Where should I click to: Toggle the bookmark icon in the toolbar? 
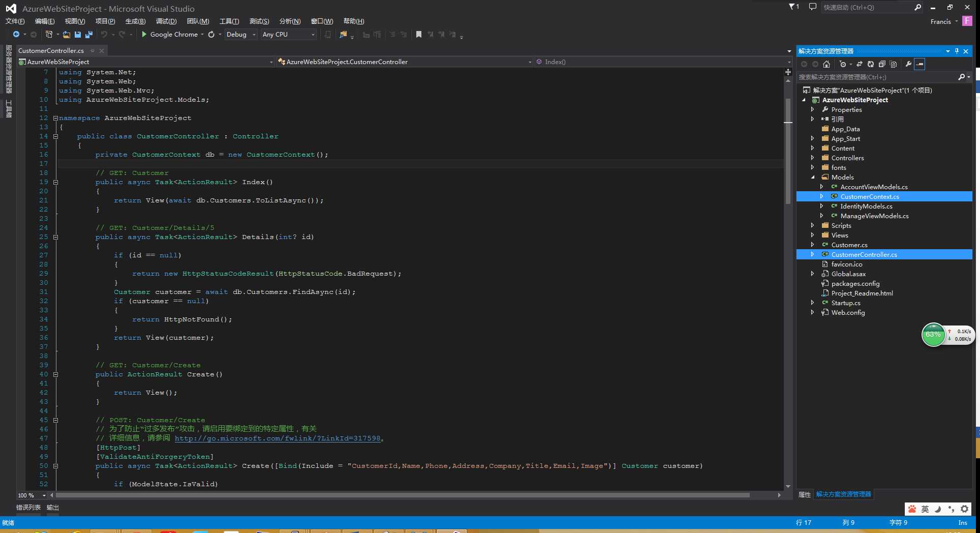pos(419,34)
